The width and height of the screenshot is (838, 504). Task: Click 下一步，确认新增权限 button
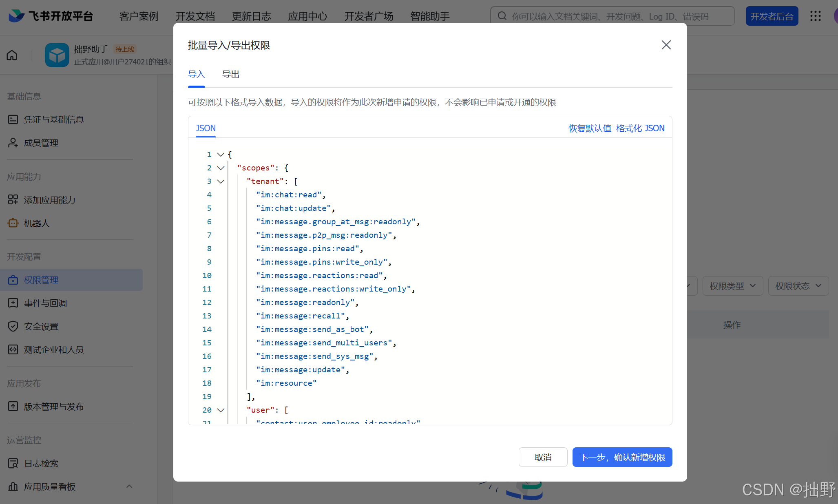pos(622,457)
